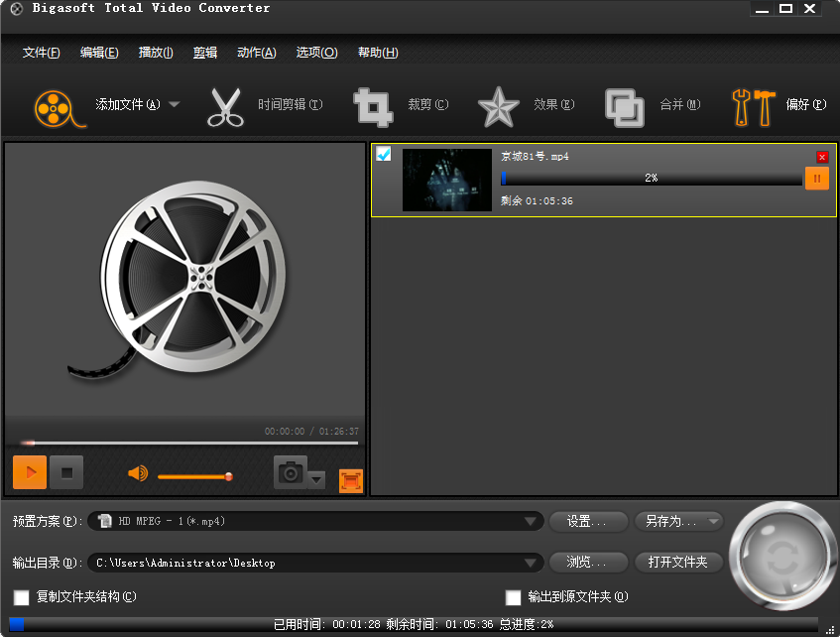Enable 输出到源文件夹 checkbox
840x637 pixels.
tap(513, 597)
